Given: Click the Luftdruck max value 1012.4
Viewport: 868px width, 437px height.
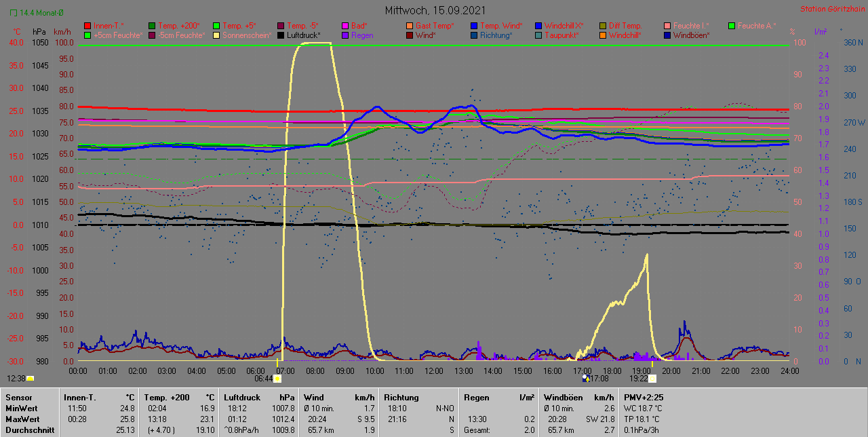Looking at the screenshot, I should click(x=283, y=419).
